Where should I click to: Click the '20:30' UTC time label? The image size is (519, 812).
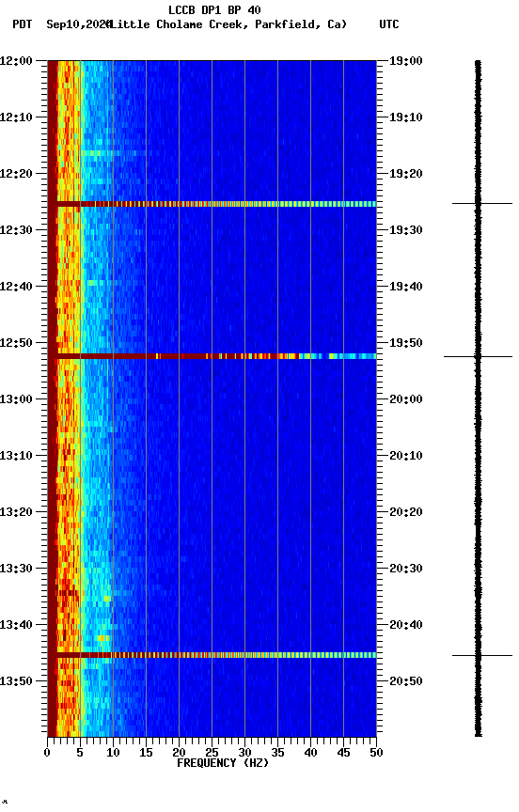pyautogui.click(x=406, y=570)
